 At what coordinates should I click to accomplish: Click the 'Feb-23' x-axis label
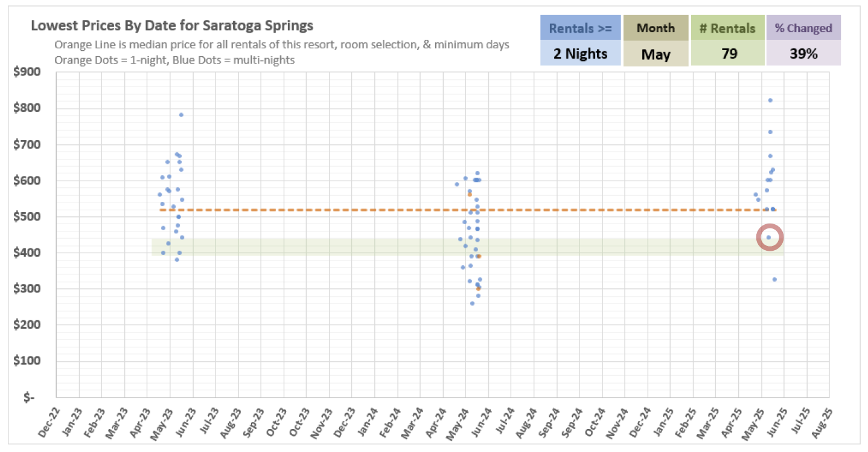[x=93, y=421]
